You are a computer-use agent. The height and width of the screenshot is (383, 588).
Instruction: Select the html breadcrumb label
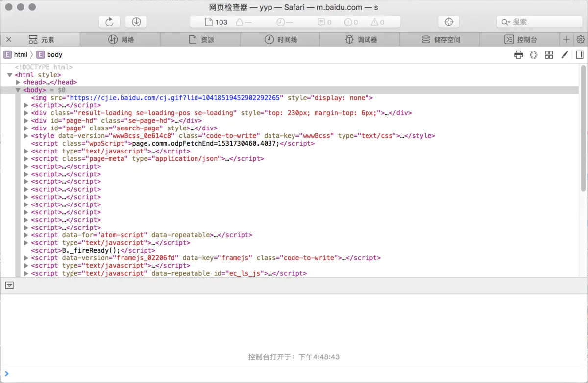tap(21, 55)
